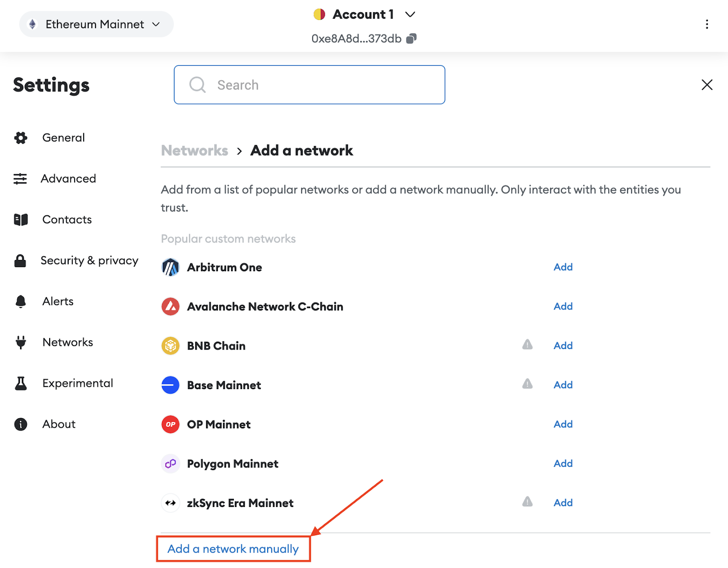Click the BNB Chain logo icon
Image resolution: width=728 pixels, height=568 pixels.
coord(171,346)
